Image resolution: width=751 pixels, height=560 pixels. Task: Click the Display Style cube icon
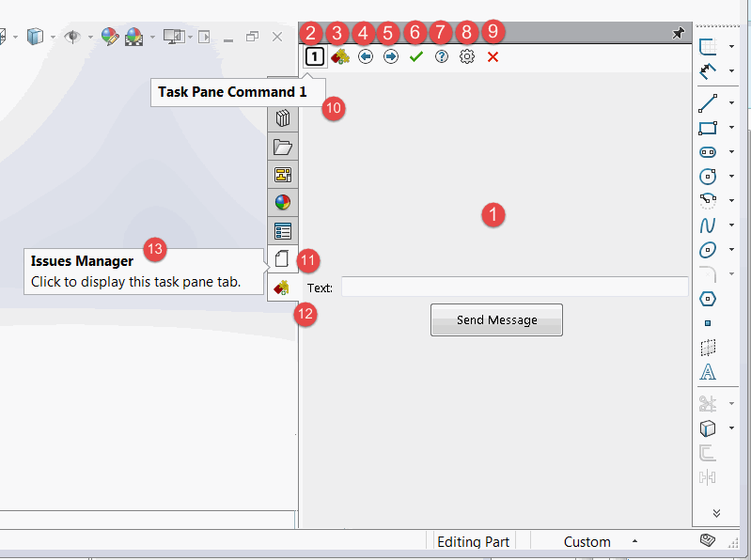pos(35,37)
